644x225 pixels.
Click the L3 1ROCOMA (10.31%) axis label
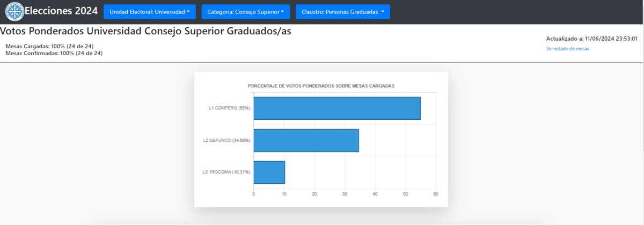[x=226, y=172]
